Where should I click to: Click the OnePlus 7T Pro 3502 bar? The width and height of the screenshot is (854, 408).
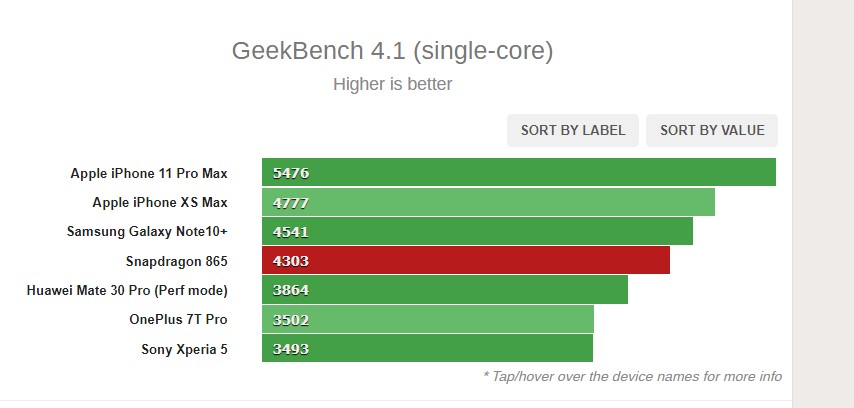point(428,319)
